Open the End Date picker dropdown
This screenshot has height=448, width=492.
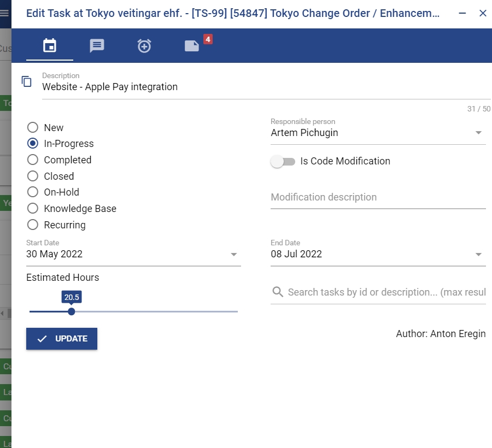pyautogui.click(x=478, y=254)
